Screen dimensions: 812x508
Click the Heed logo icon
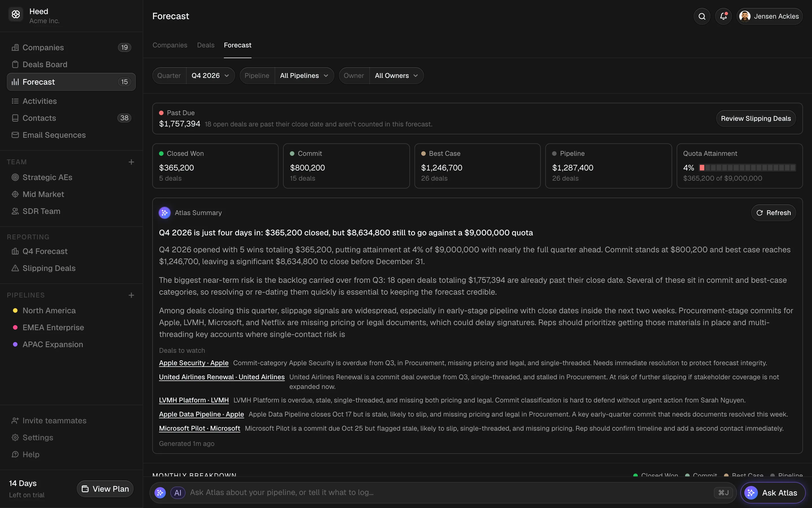tap(16, 14)
